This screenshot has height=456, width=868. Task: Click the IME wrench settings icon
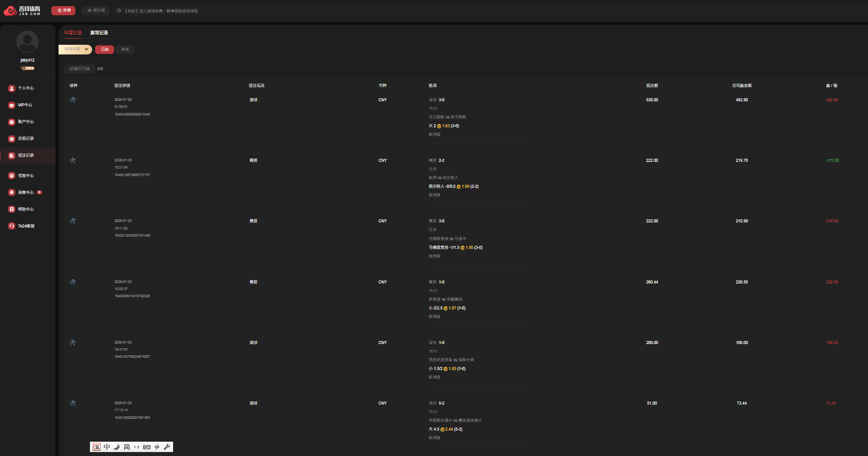pyautogui.click(x=166, y=447)
